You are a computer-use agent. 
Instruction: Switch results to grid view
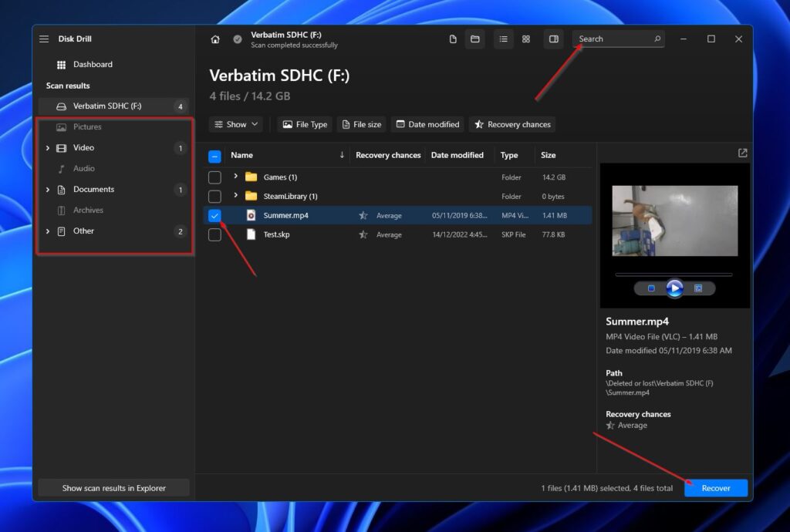click(526, 39)
